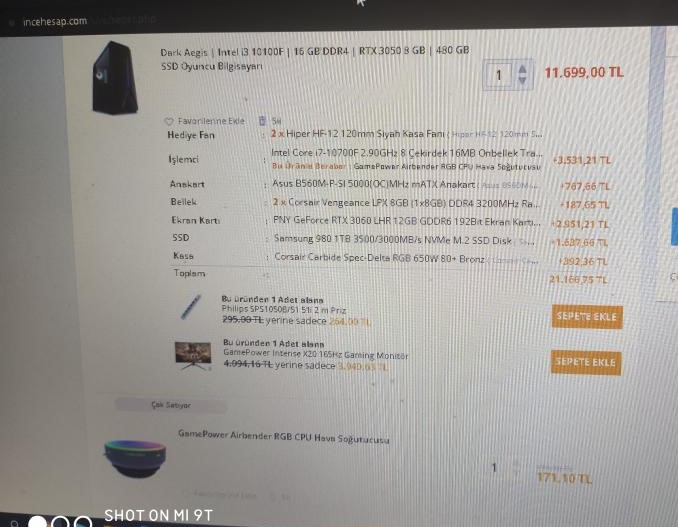Click the trash icon next to Sil
Image resolution: width=678 pixels, height=527 pixels.
262,121
